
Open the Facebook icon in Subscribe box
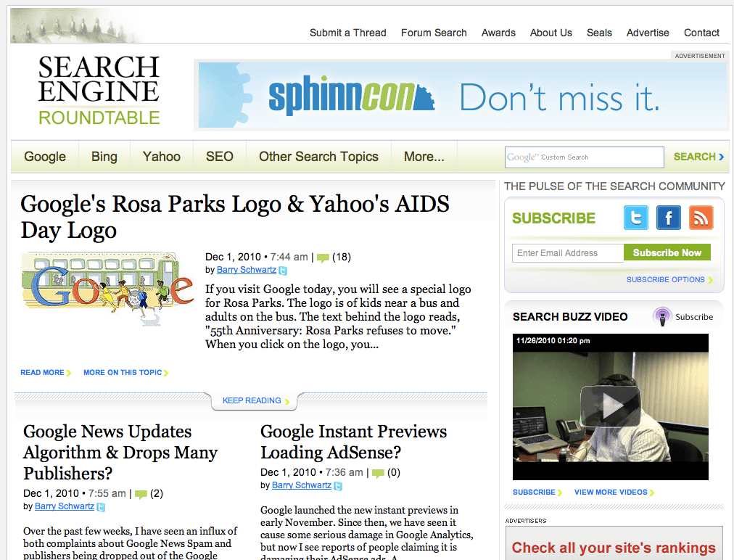[669, 218]
